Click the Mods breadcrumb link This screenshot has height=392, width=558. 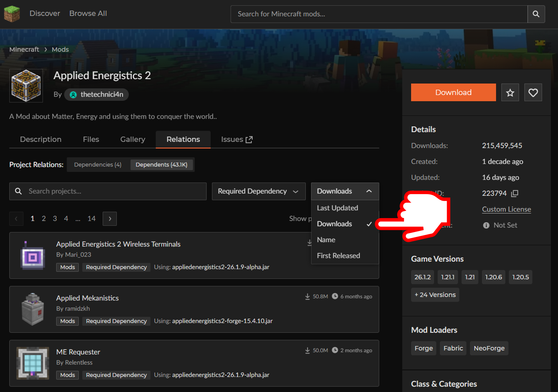point(60,49)
